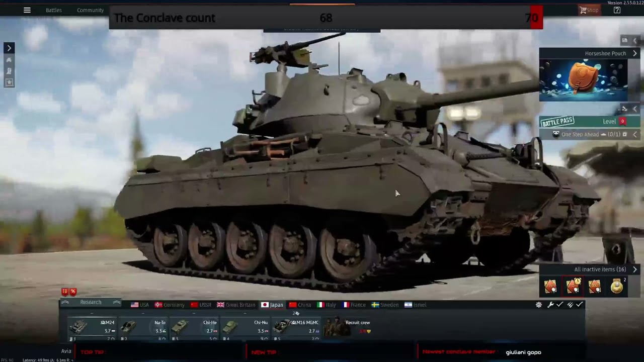
Task: Collapse the top right promo panel chevron
Action: [635, 40]
